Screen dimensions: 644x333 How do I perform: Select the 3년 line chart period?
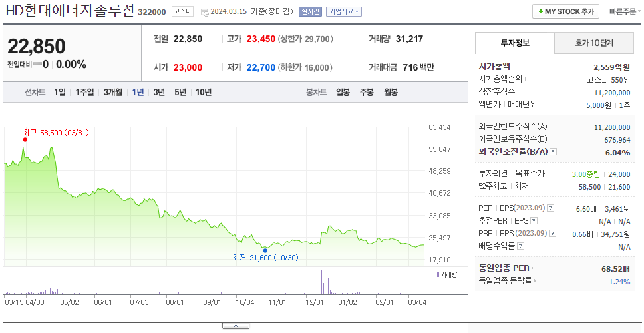159,92
